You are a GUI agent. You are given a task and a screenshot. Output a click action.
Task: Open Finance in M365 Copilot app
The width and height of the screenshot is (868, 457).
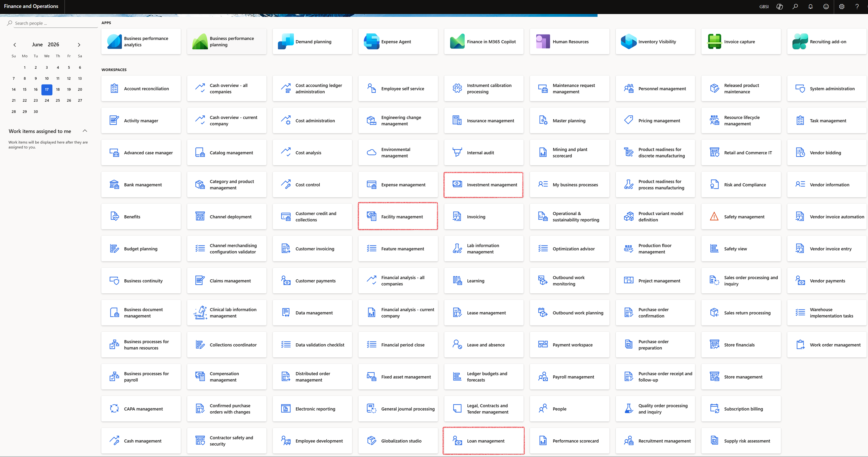tap(484, 42)
